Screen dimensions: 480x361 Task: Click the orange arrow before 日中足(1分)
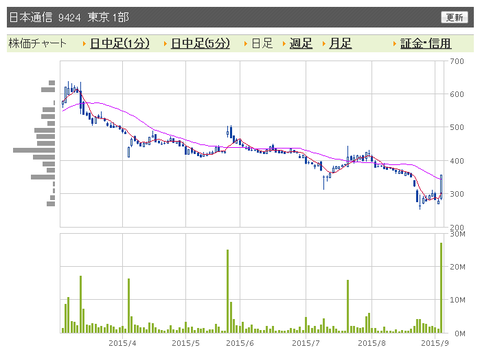coord(84,44)
